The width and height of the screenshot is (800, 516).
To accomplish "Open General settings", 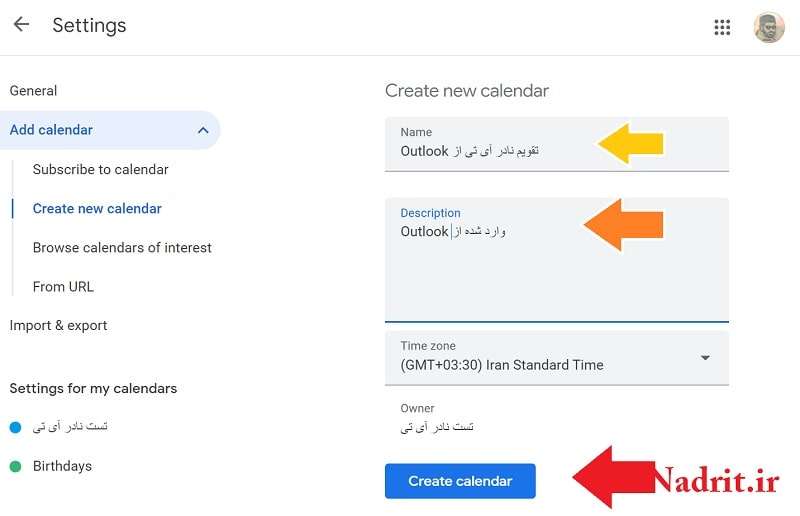I will [33, 91].
